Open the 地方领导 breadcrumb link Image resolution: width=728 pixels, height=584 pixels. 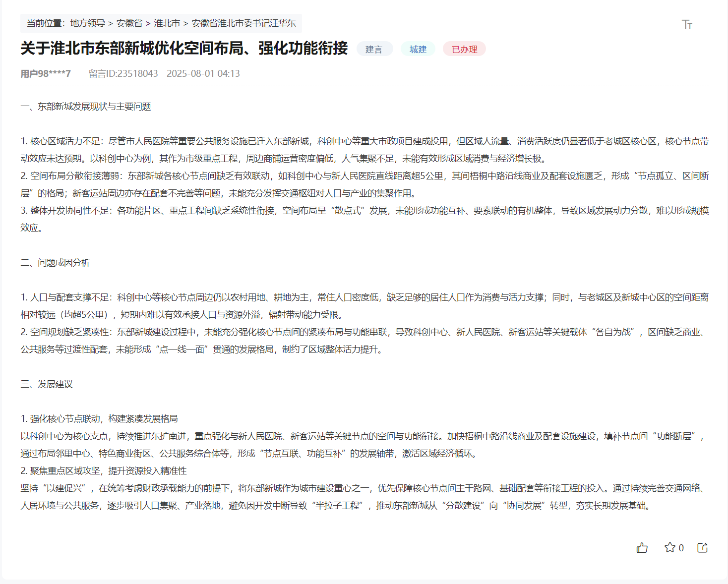87,23
